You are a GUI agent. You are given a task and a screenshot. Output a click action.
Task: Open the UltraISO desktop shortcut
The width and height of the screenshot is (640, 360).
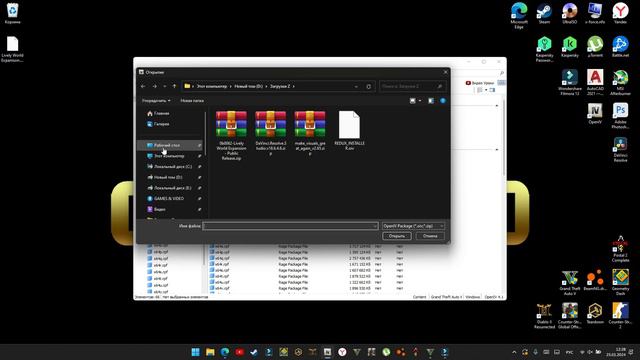click(569, 13)
